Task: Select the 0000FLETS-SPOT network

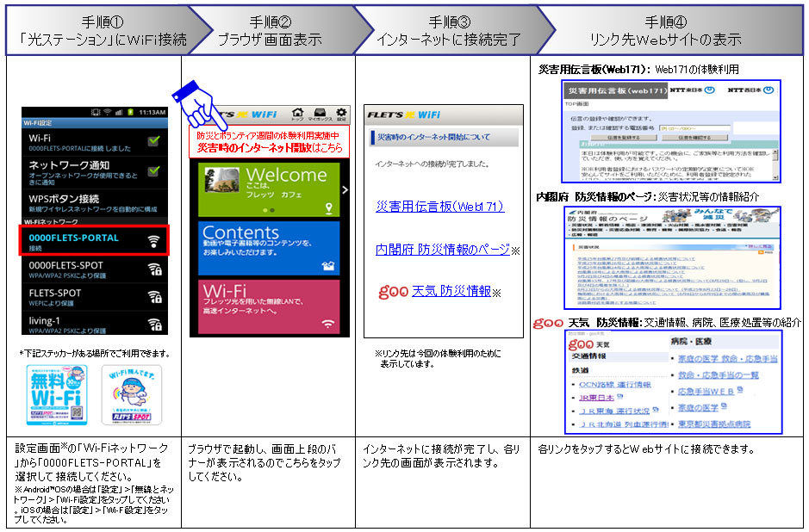Action: (x=95, y=269)
